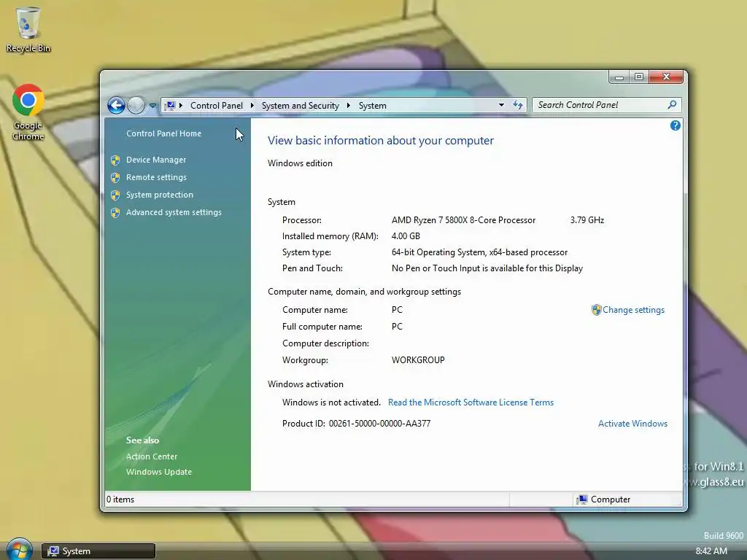Open Windows Update under See also

click(x=158, y=472)
